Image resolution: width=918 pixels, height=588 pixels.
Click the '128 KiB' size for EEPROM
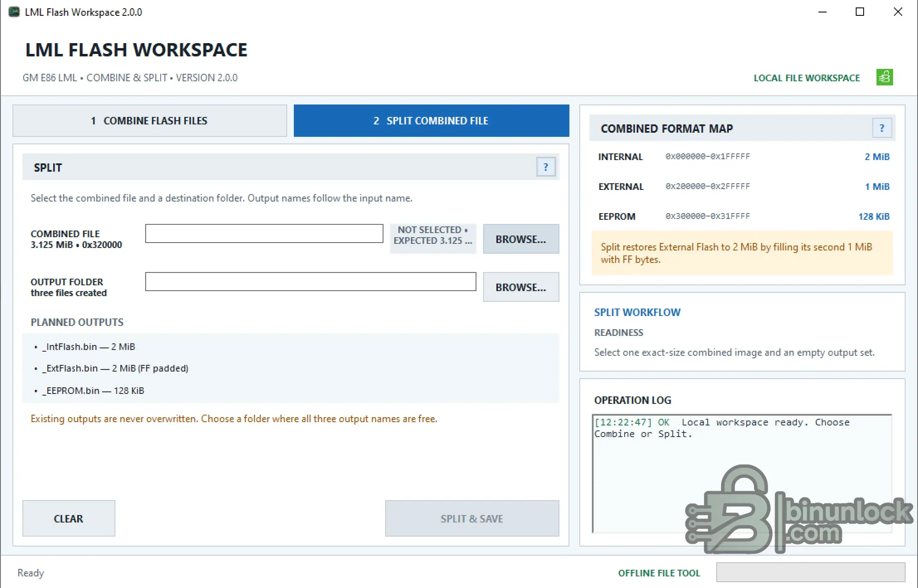(x=874, y=216)
